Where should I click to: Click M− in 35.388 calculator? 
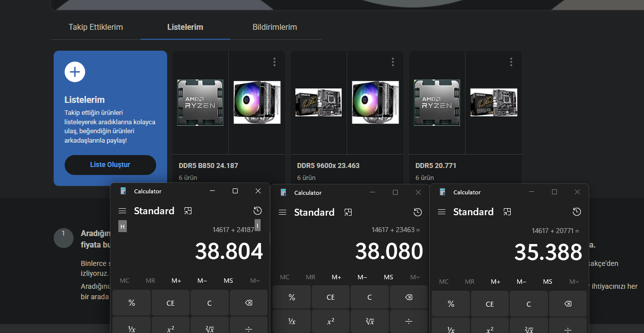[522, 281]
